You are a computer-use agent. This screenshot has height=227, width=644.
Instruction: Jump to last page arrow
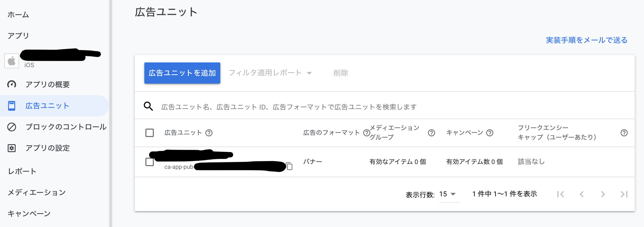[x=624, y=194]
